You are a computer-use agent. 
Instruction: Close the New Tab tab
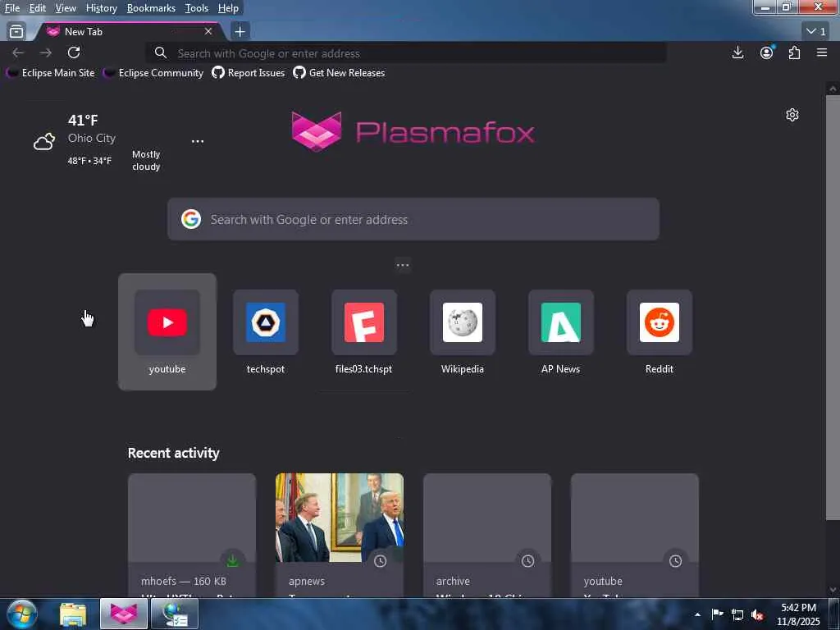(x=208, y=32)
